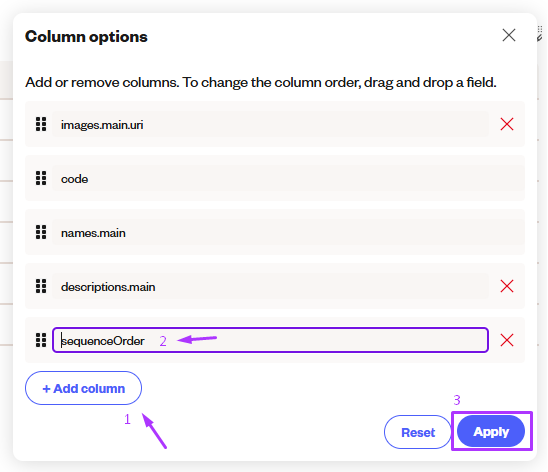Click the pencil edit icon behind the dialog
Screen dimensions: 548x472
(x=540, y=37)
